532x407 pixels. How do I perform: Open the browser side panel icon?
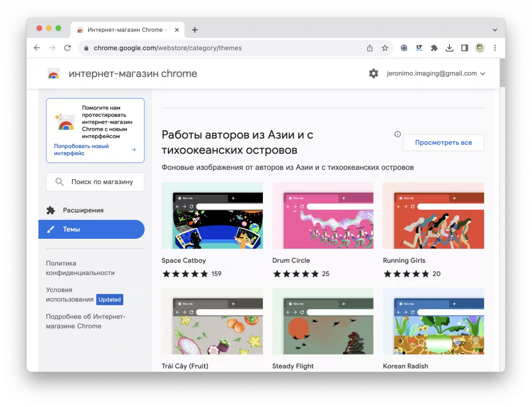tap(464, 48)
